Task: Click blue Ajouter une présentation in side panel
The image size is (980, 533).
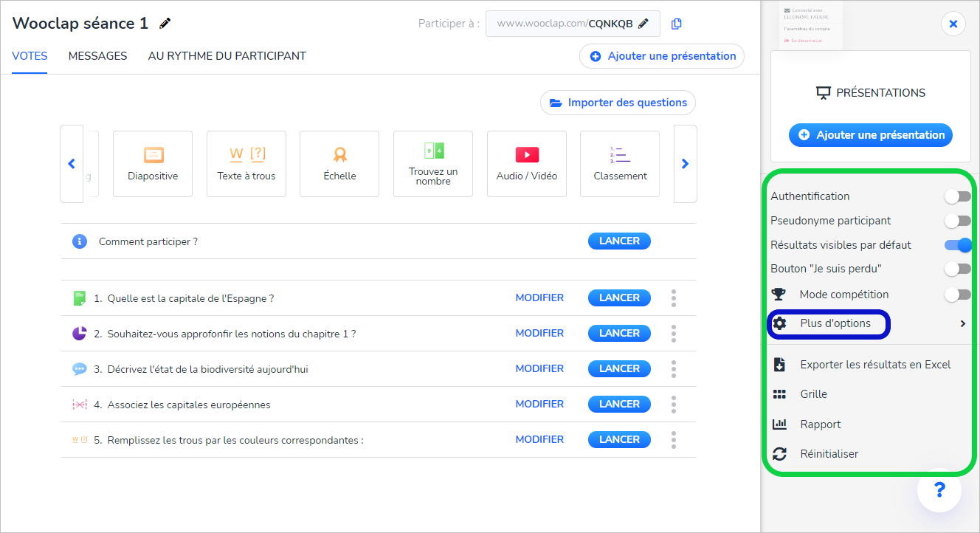Action: 871,135
